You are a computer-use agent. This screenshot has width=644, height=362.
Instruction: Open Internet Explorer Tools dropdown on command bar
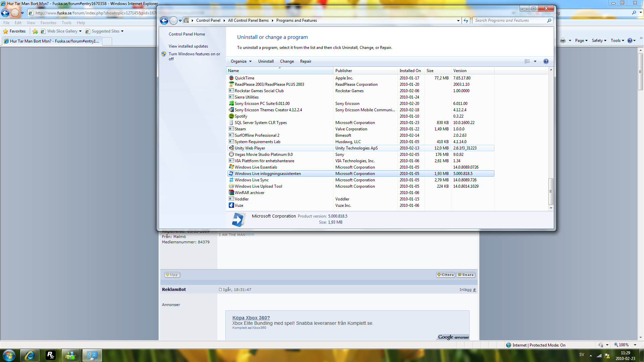click(x=618, y=41)
